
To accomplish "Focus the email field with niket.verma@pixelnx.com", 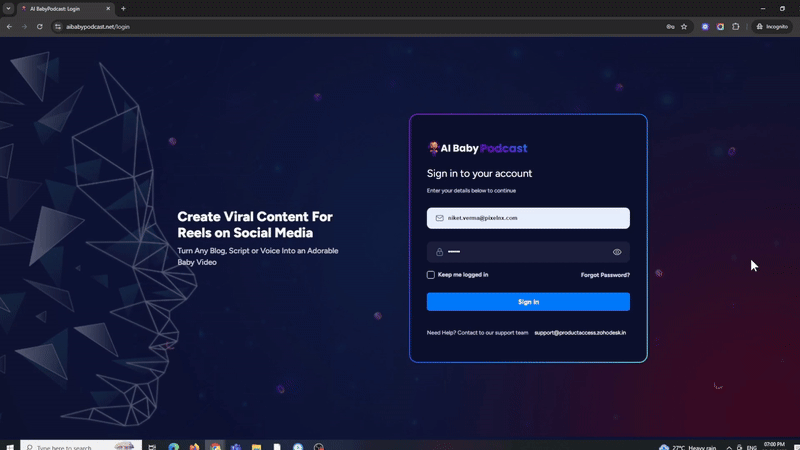I will click(528, 218).
